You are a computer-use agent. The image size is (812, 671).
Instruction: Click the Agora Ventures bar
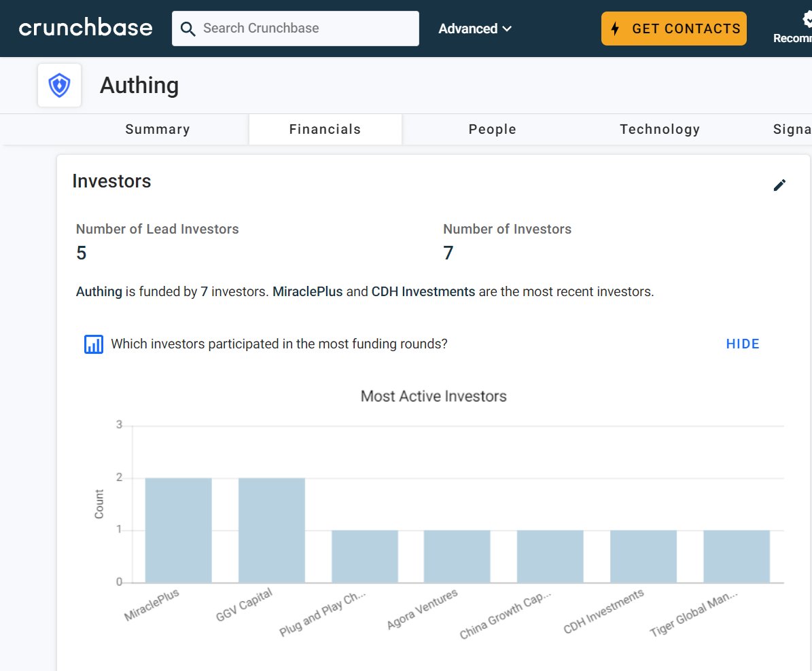click(x=457, y=557)
